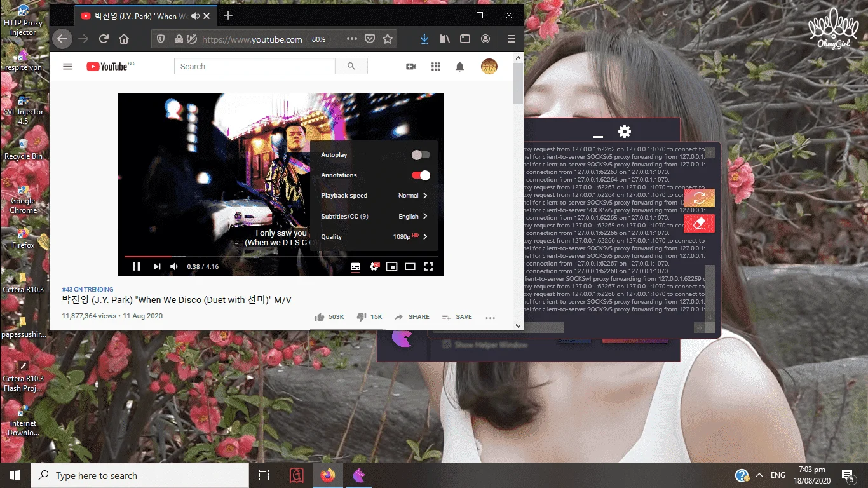The width and height of the screenshot is (868, 488).
Task: Open YouTube notifications bell
Action: (x=460, y=66)
